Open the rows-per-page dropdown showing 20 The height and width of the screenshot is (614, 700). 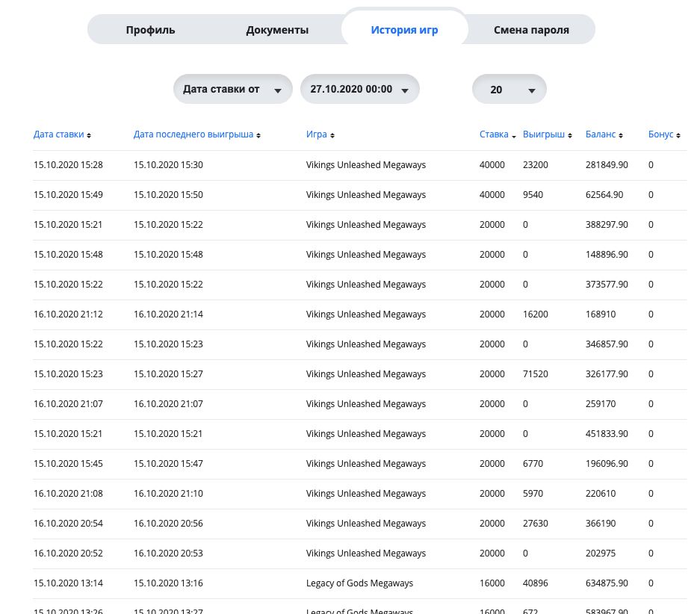click(509, 89)
